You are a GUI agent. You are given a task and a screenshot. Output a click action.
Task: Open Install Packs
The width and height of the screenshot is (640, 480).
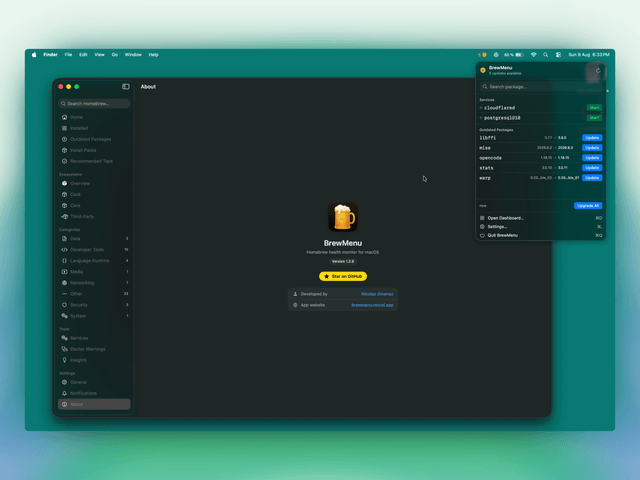click(x=94, y=150)
